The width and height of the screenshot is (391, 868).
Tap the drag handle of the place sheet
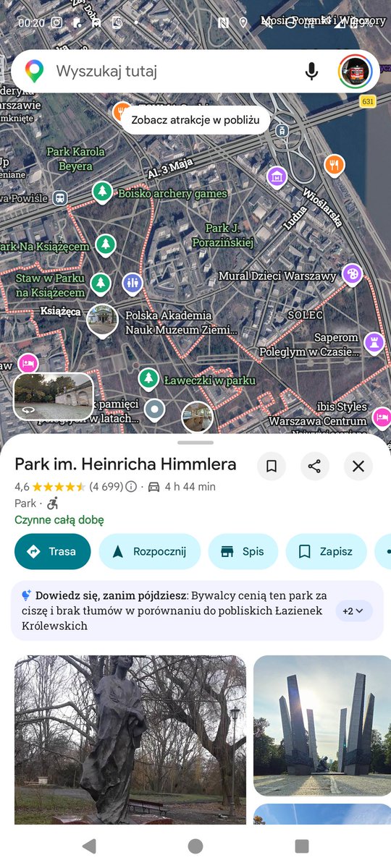pos(195,442)
